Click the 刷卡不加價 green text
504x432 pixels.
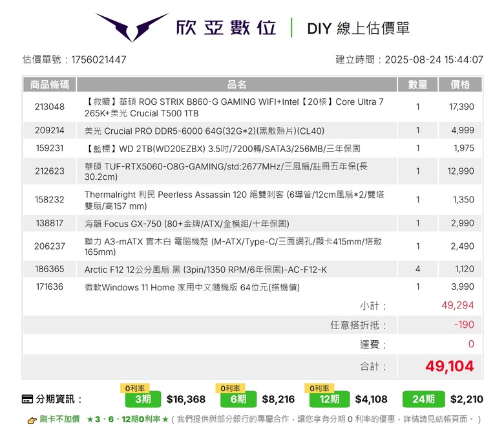click(x=60, y=419)
